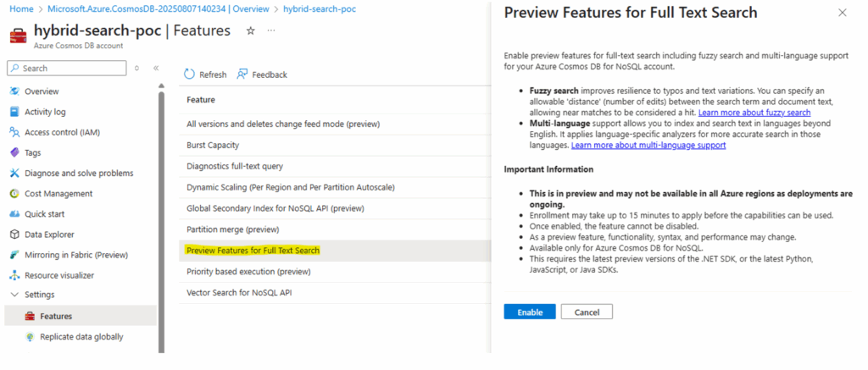The width and height of the screenshot is (868, 370).
Task: Open Diagnose and solve problems
Action: (x=79, y=173)
